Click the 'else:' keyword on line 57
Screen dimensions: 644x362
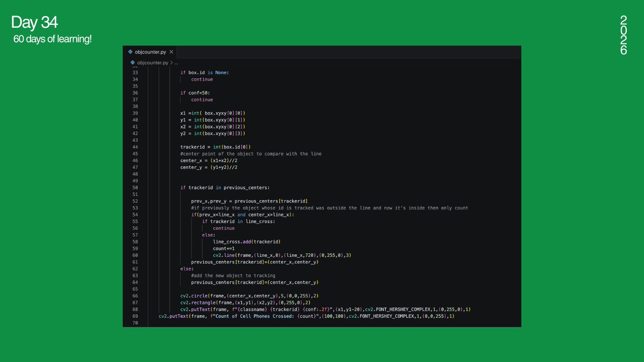pyautogui.click(x=209, y=235)
